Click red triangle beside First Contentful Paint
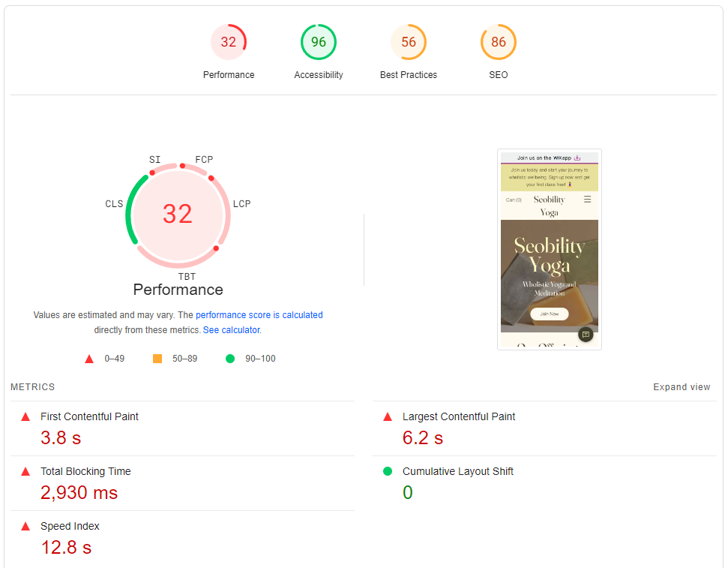 point(26,416)
